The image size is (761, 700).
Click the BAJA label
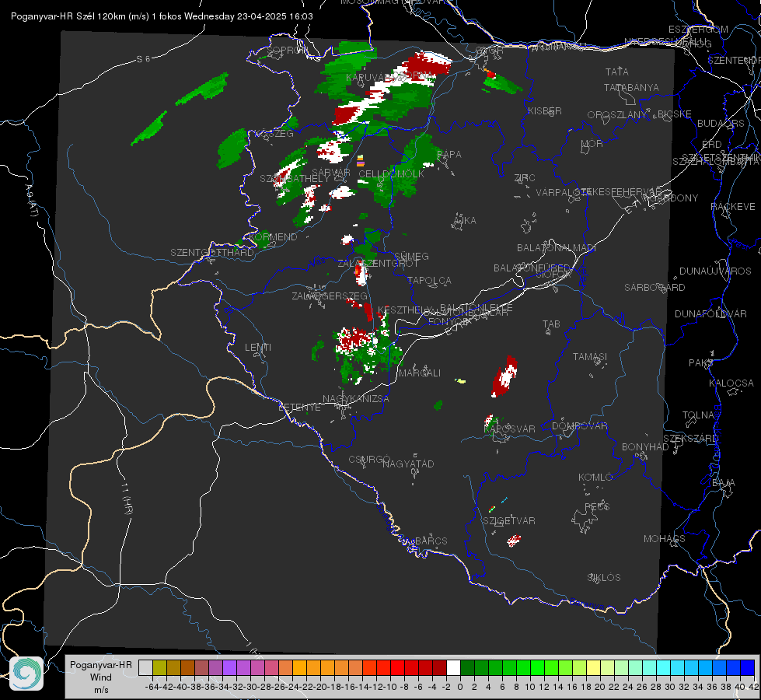coord(724,483)
